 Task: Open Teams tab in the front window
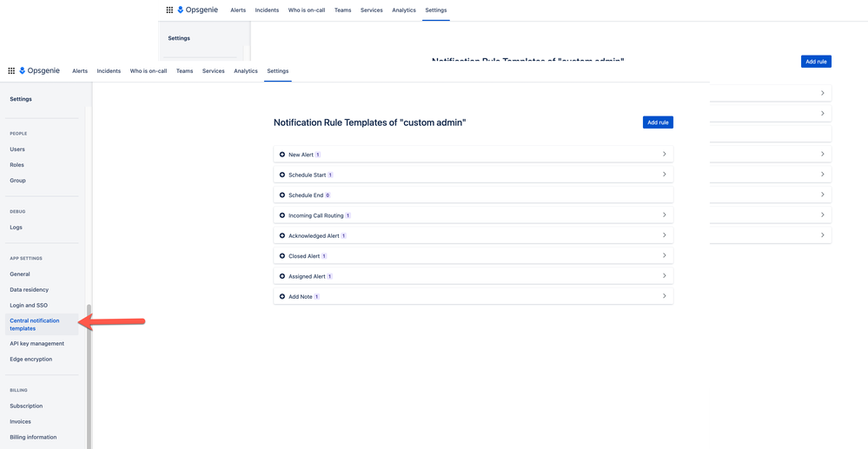(184, 71)
